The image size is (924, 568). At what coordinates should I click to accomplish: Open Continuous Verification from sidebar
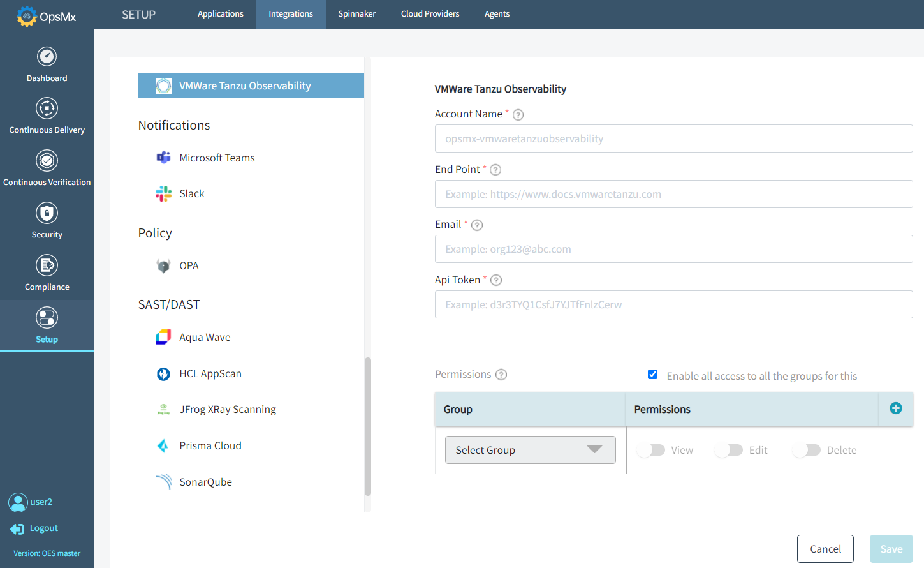point(47,161)
